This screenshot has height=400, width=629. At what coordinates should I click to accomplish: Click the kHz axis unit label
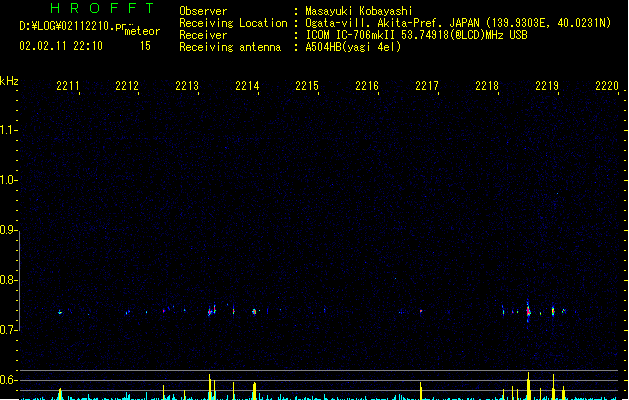pyautogui.click(x=9, y=81)
